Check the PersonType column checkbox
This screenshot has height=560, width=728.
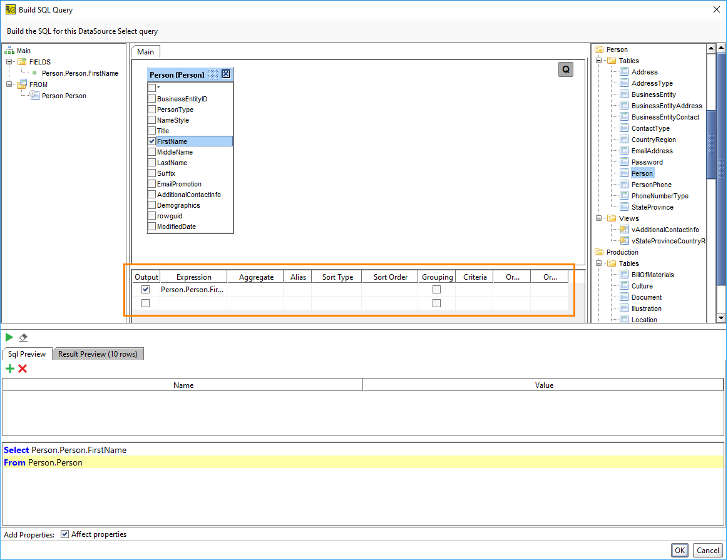point(152,109)
